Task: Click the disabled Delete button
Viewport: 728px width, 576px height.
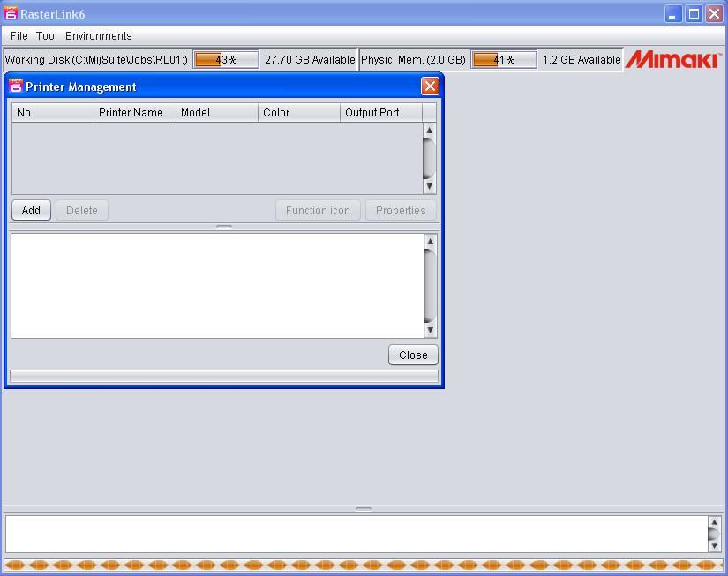Action: pyautogui.click(x=82, y=210)
